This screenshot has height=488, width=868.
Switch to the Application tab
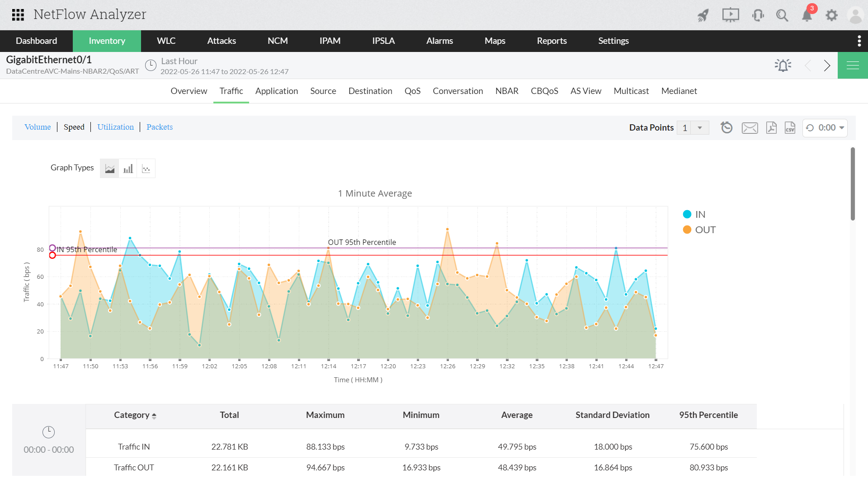(276, 91)
